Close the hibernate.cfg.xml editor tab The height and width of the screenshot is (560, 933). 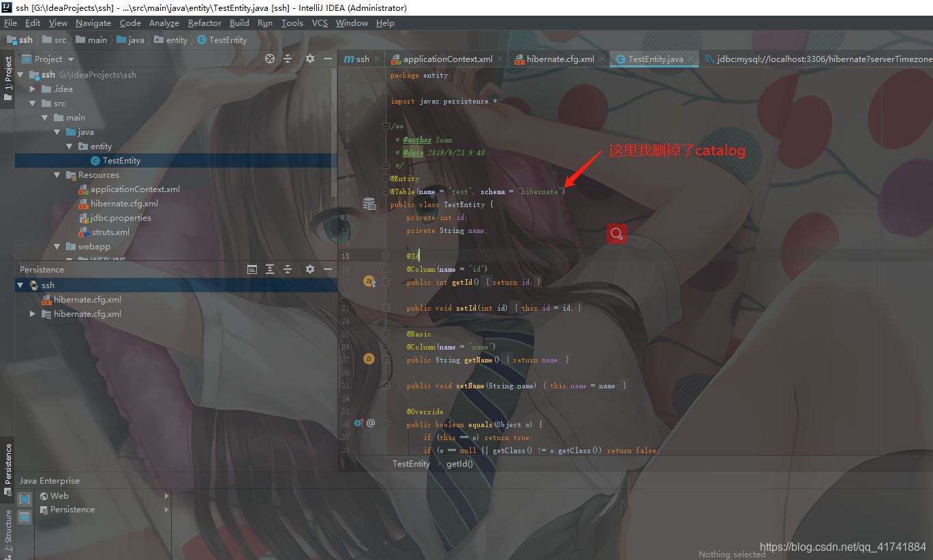602,59
